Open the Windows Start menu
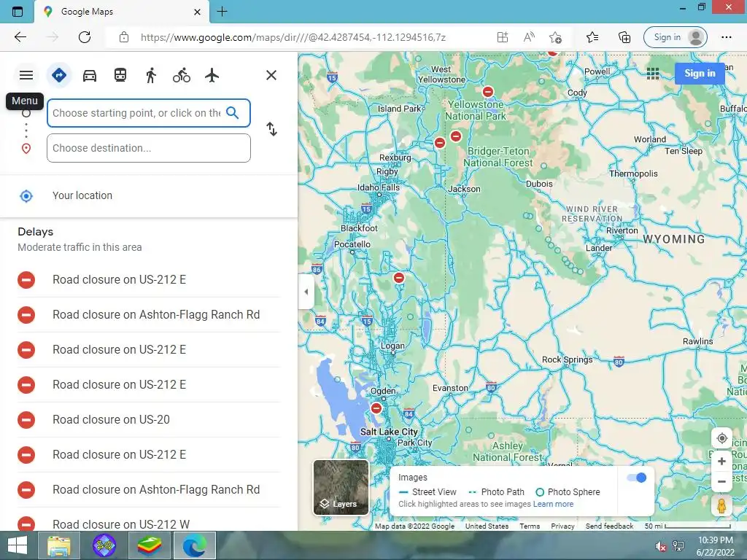Image resolution: width=747 pixels, height=560 pixels. point(18,545)
